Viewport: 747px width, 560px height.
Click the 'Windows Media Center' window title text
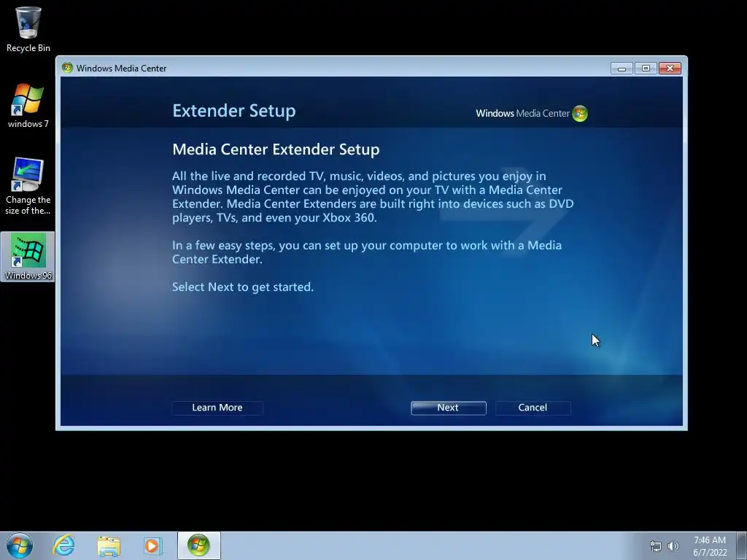pos(122,68)
